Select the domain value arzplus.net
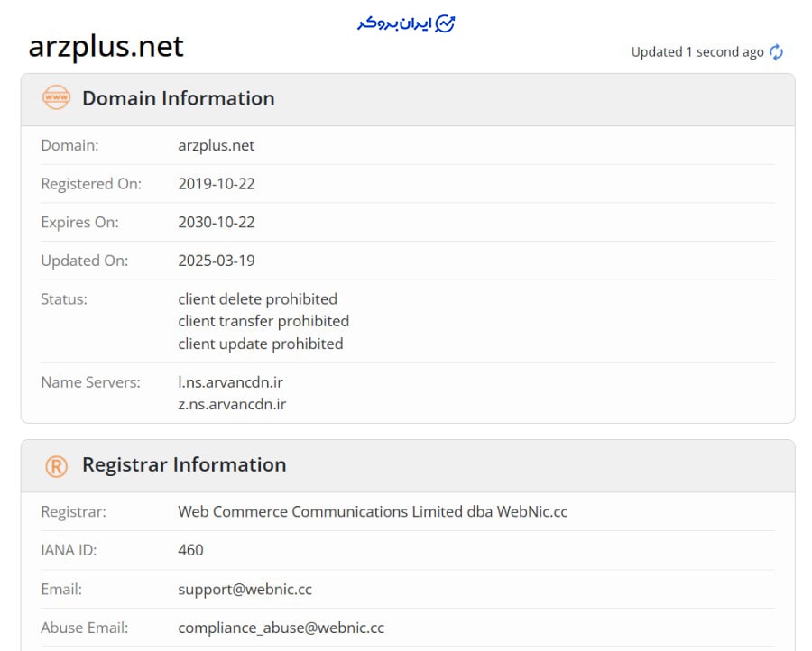 click(x=216, y=145)
